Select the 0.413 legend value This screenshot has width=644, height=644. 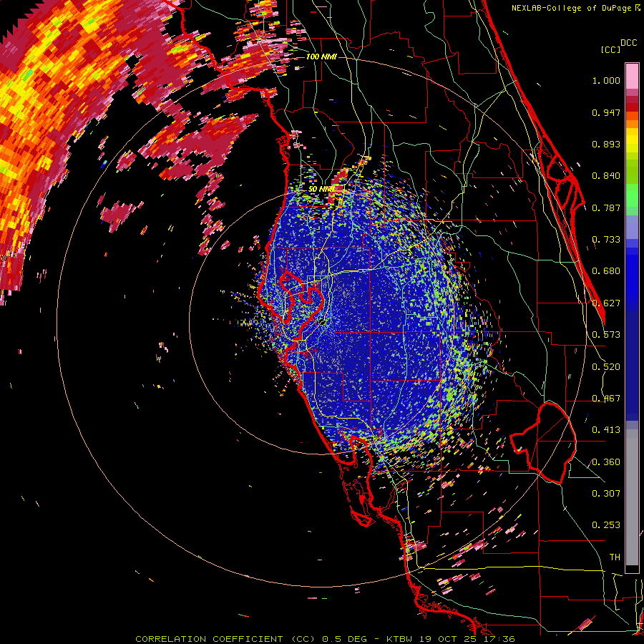606,430
